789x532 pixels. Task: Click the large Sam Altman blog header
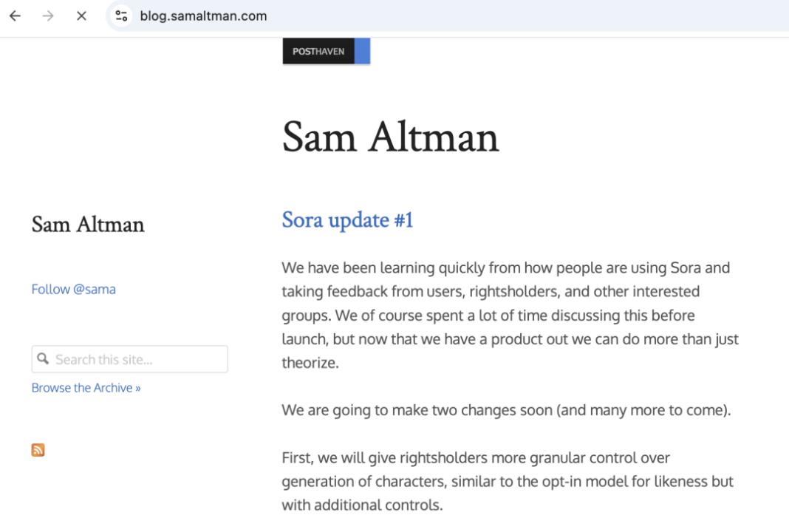390,137
